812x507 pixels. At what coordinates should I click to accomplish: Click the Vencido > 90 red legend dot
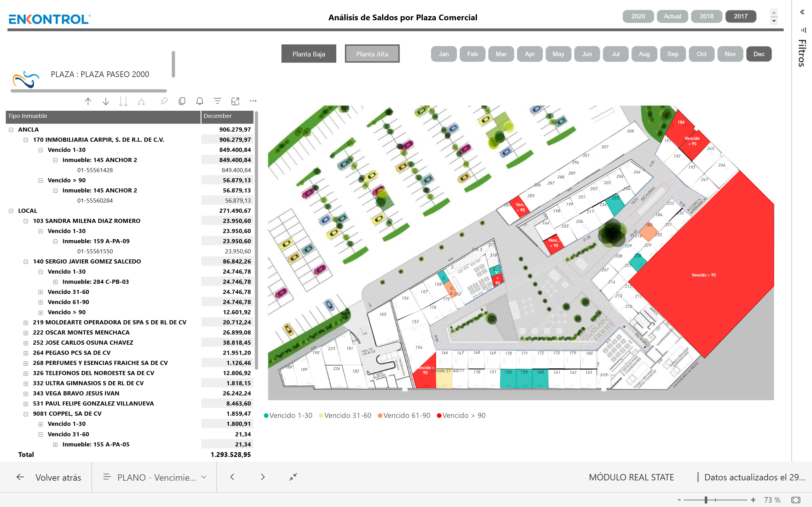pyautogui.click(x=439, y=415)
